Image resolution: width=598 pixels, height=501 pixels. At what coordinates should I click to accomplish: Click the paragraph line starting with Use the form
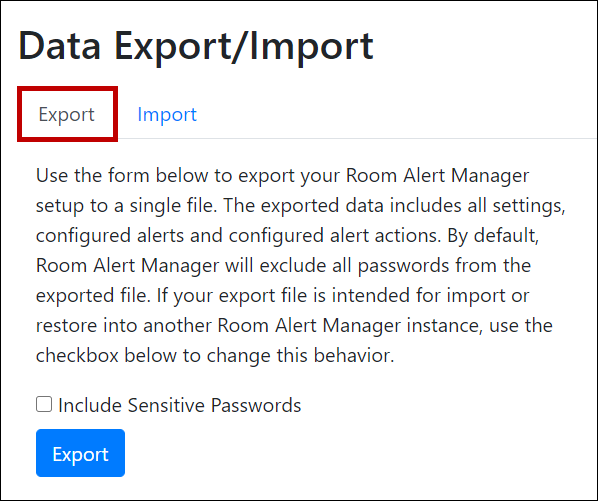tap(282, 175)
